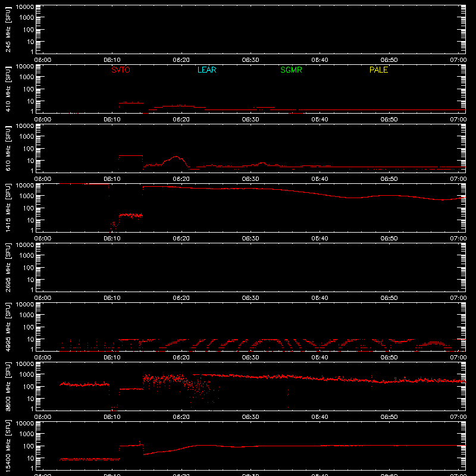Viewport: 476px width, 476px height.
Task: Select the 15400 MHz [SFU] axis title
Action: 8,446
